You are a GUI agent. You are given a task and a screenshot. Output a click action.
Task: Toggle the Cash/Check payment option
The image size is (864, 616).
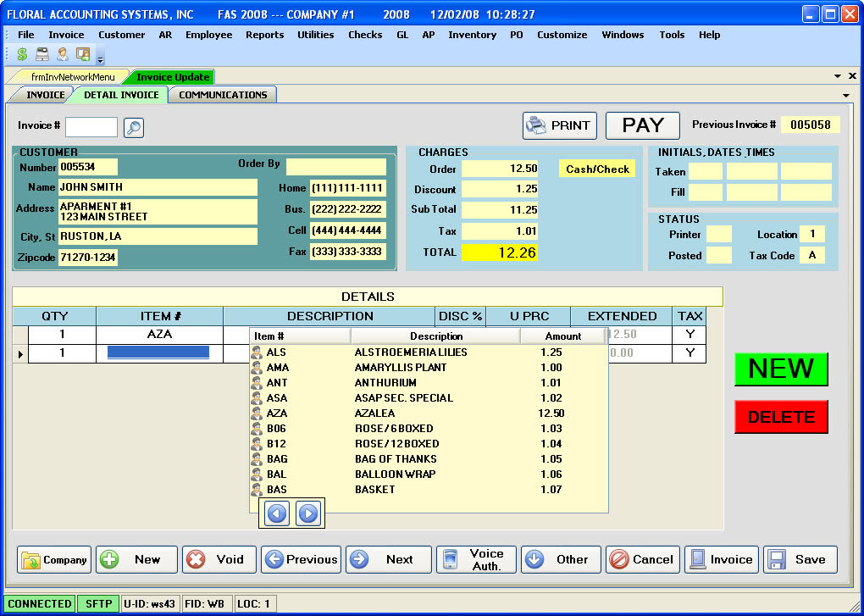coord(596,169)
